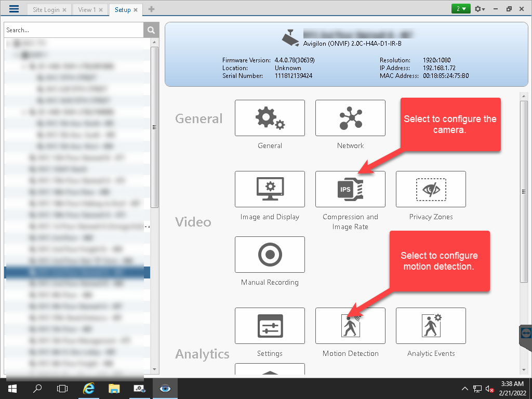Open the Privacy Zones icon
Viewport: 532px width, 399px height.
point(431,189)
